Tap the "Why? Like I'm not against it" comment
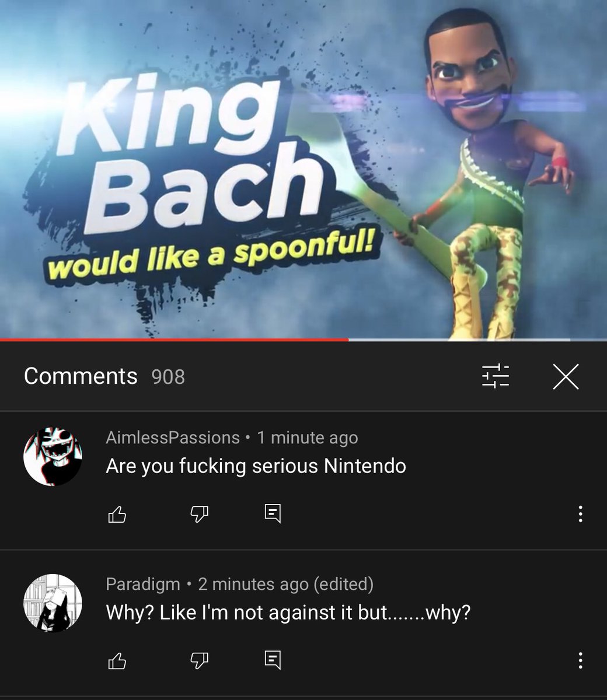 click(288, 612)
